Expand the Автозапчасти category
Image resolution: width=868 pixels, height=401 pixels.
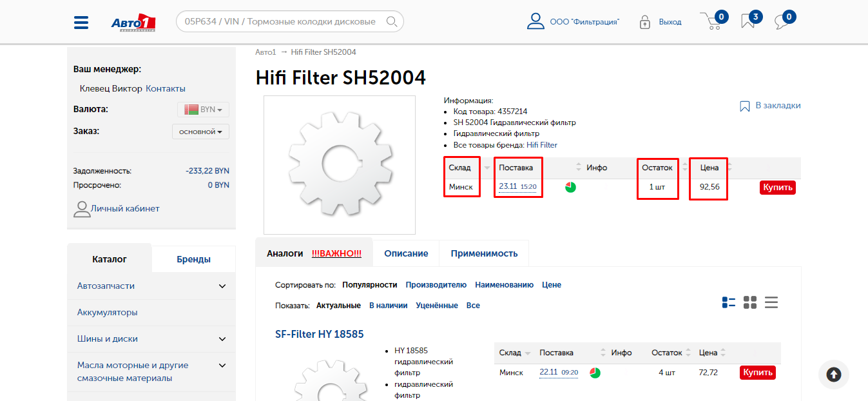click(x=222, y=286)
